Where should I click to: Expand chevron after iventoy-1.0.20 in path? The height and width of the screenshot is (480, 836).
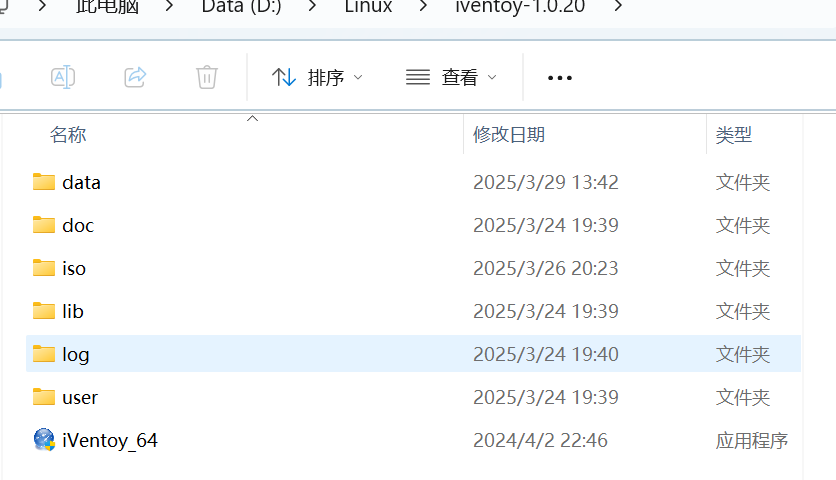[618, 6]
